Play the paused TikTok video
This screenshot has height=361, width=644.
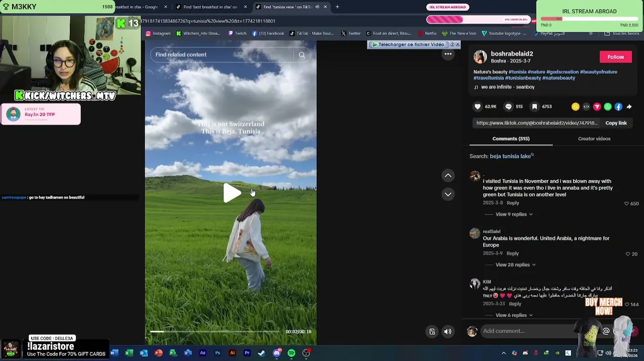tap(232, 193)
